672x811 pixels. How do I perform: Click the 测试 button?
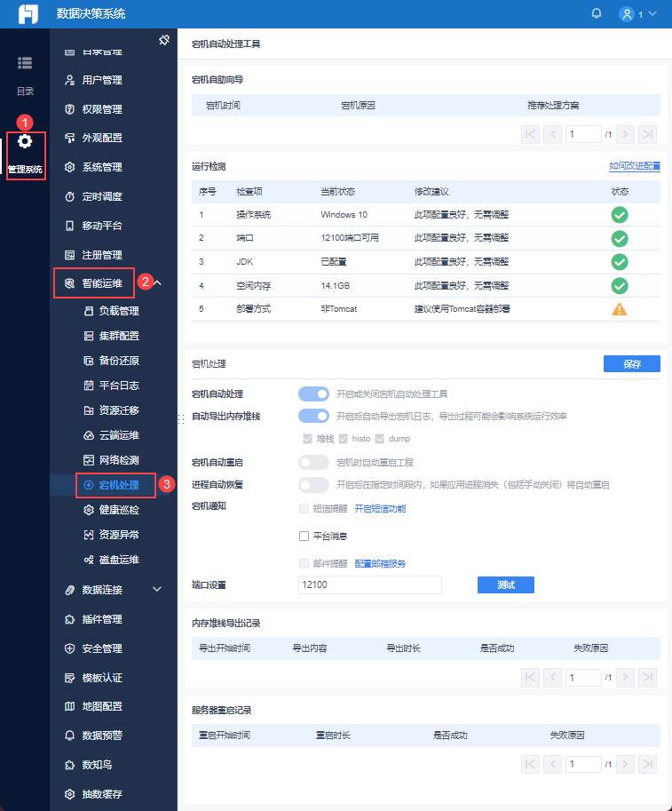505,585
